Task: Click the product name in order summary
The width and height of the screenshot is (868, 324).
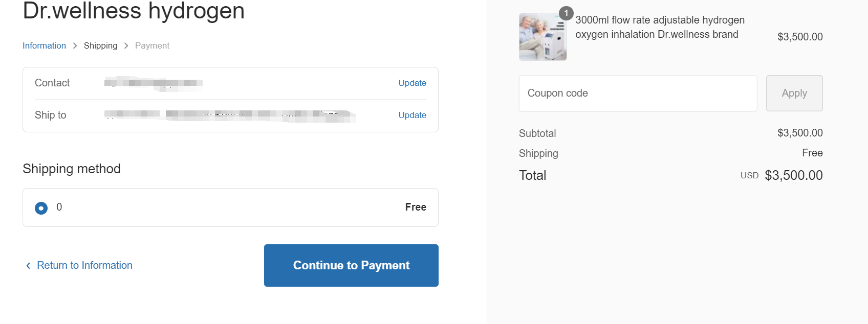Action: point(659,27)
